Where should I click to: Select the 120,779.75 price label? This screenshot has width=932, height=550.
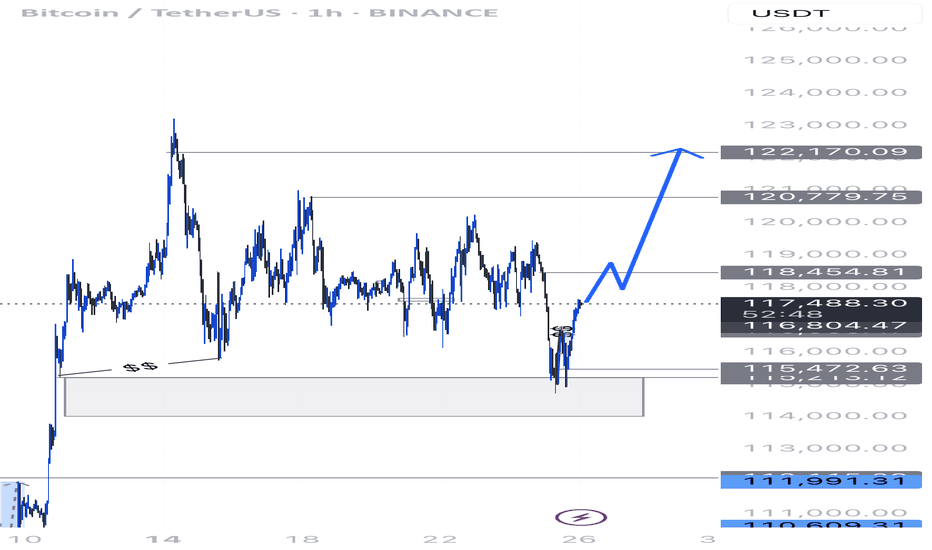(814, 197)
